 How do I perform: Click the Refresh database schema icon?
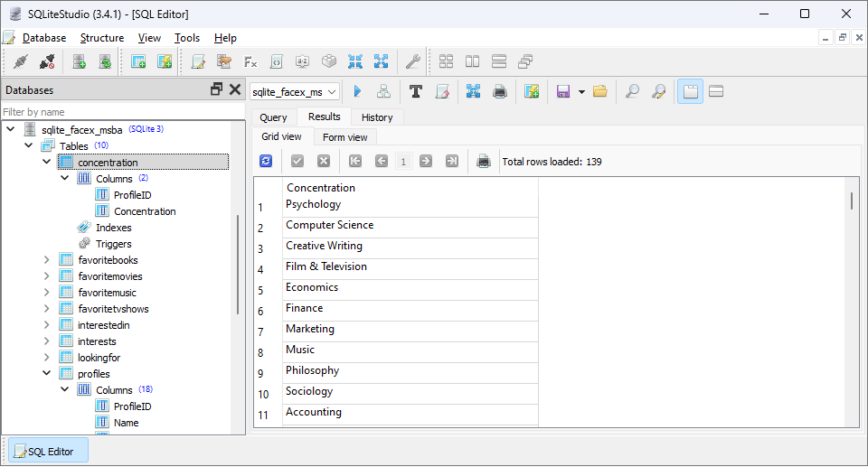point(105,61)
